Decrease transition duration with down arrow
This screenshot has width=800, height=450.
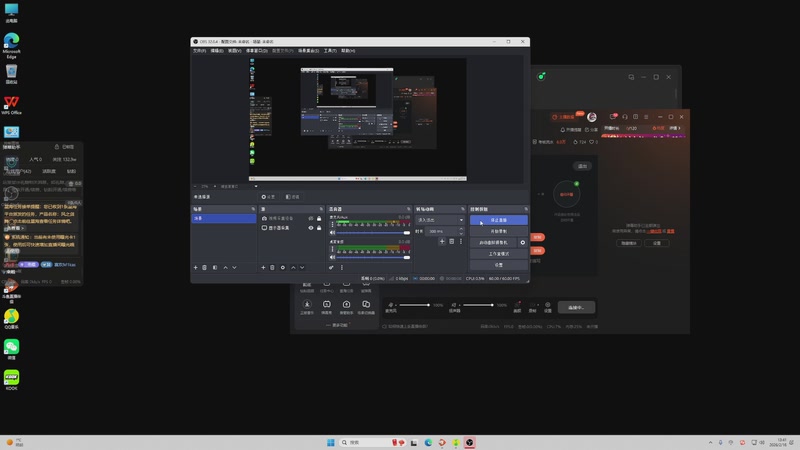[461, 233]
